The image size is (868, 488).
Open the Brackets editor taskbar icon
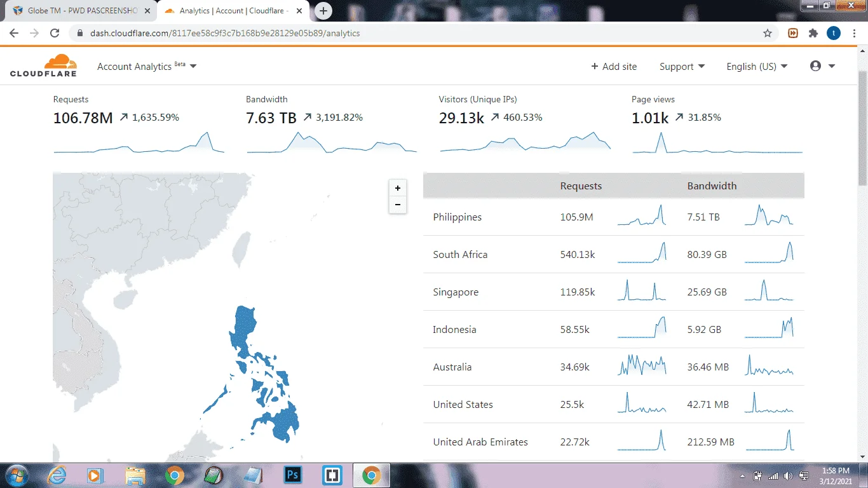click(x=332, y=475)
